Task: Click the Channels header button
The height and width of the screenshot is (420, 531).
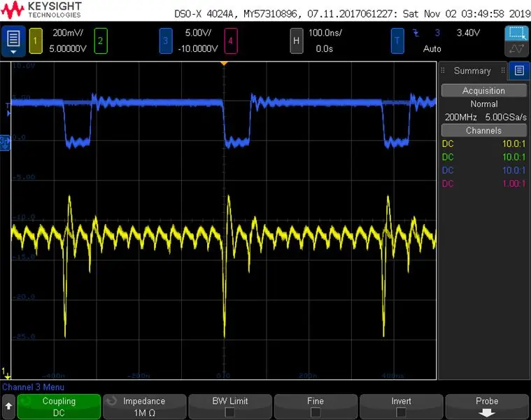Action: point(483,130)
